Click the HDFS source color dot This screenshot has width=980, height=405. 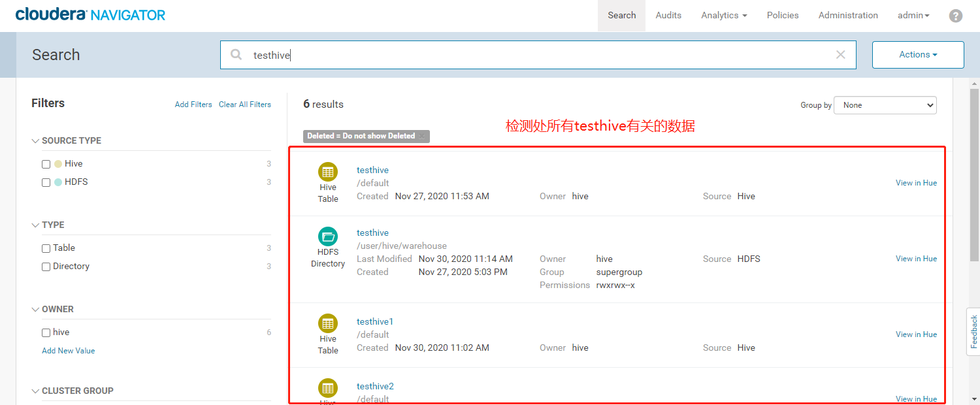pyautogui.click(x=58, y=182)
